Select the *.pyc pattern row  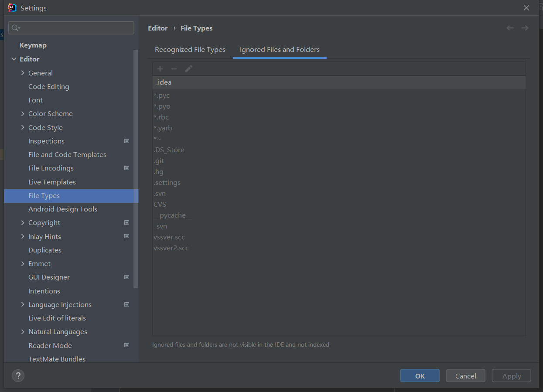(x=339, y=95)
